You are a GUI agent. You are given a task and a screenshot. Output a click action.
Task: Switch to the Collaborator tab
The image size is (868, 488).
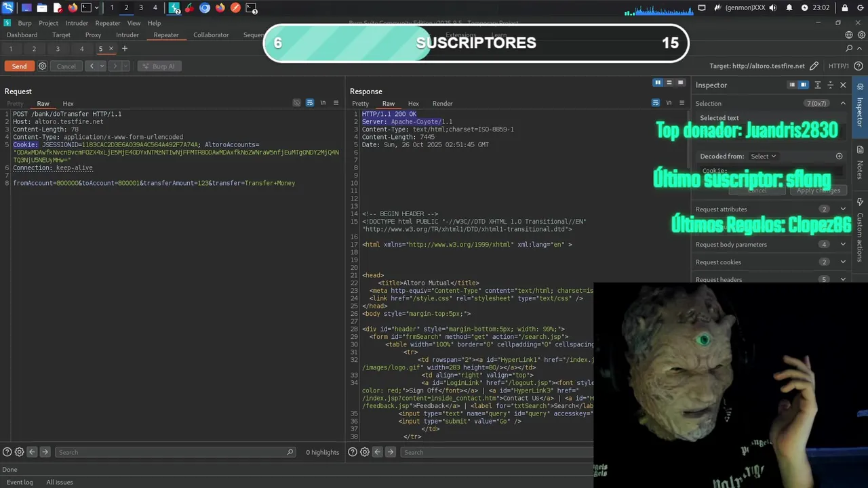coord(211,35)
